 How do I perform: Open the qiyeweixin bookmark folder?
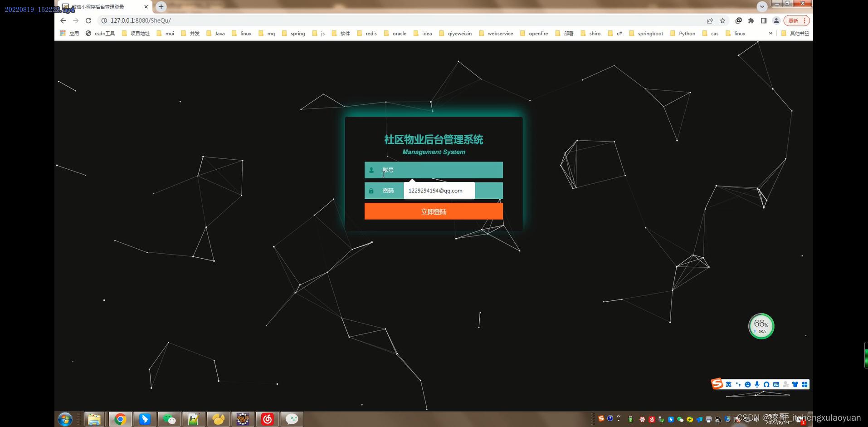click(455, 33)
